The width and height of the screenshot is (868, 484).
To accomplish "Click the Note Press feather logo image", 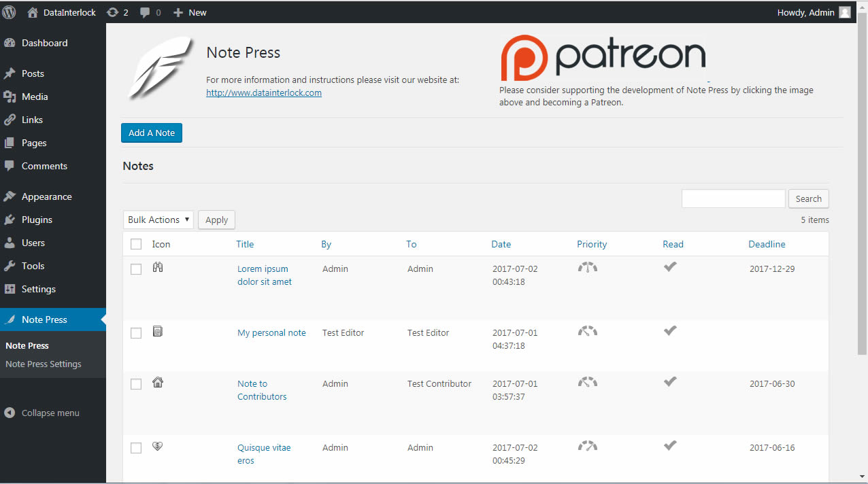I will pos(161,68).
